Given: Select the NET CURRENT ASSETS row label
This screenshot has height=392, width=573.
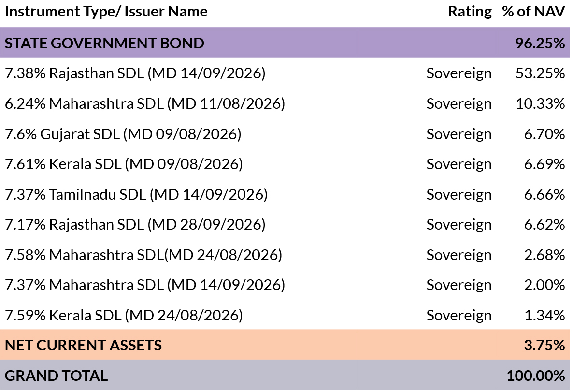Looking at the screenshot, I should pyautogui.click(x=83, y=345).
